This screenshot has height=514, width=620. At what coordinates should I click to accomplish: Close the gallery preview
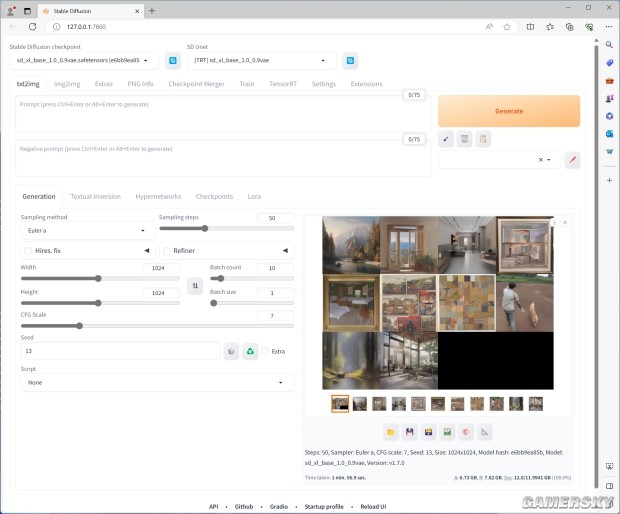tap(565, 223)
